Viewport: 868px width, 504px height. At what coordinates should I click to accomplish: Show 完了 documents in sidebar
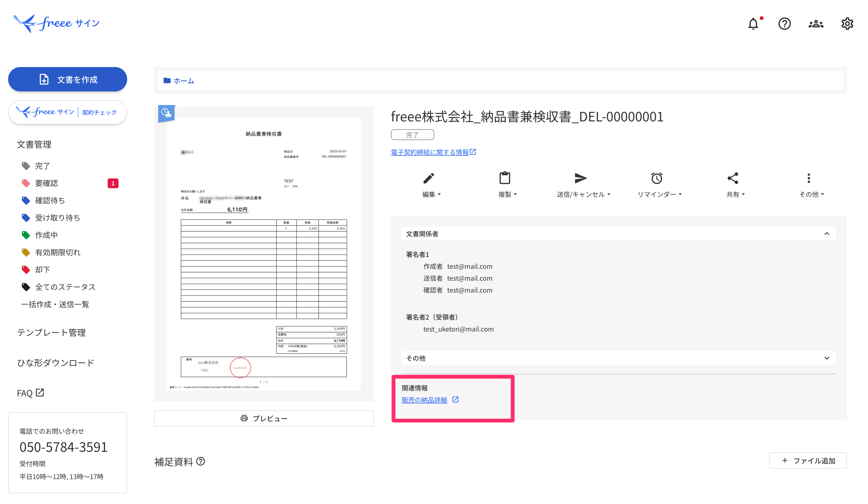tap(42, 166)
